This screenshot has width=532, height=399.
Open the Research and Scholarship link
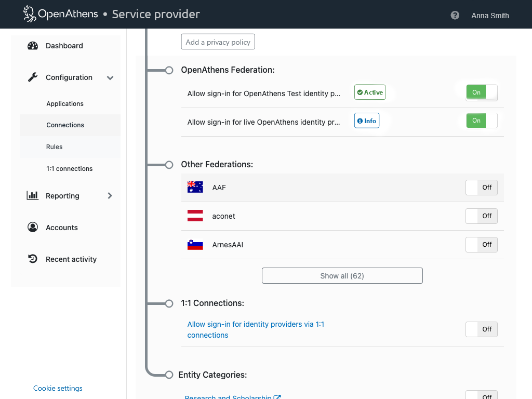pyautogui.click(x=228, y=396)
